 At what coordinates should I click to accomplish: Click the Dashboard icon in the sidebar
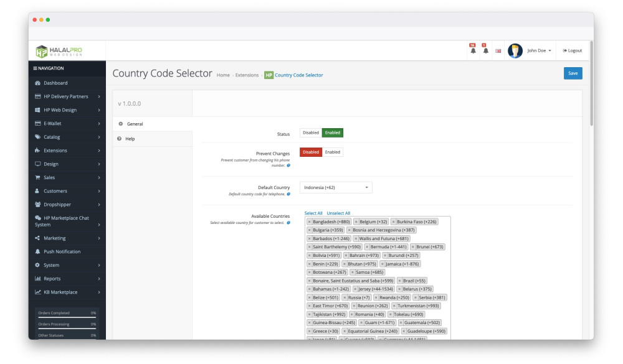tap(37, 83)
